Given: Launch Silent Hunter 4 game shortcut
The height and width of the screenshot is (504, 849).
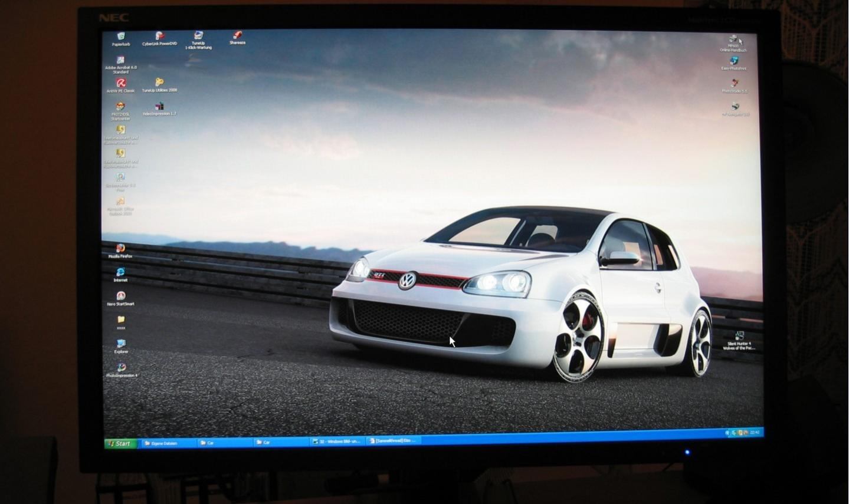Looking at the screenshot, I should (x=739, y=341).
